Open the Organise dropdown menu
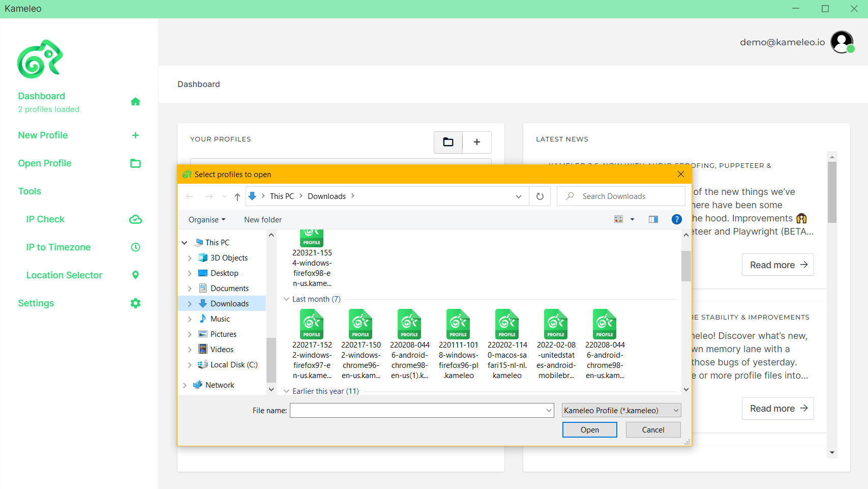Viewport: 868px width, 489px height. pos(207,220)
